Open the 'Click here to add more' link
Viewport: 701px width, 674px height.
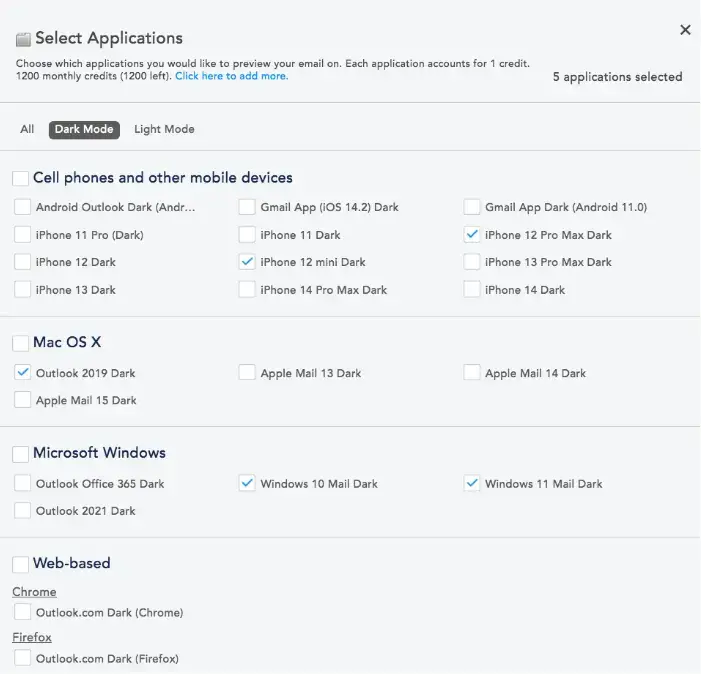(x=231, y=76)
